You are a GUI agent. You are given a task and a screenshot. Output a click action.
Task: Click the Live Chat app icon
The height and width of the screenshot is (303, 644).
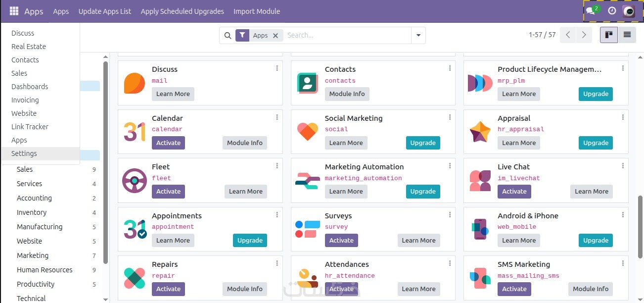480,181
